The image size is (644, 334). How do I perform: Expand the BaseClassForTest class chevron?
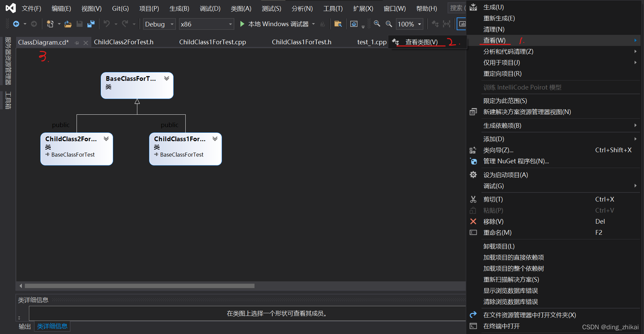pyautogui.click(x=167, y=78)
